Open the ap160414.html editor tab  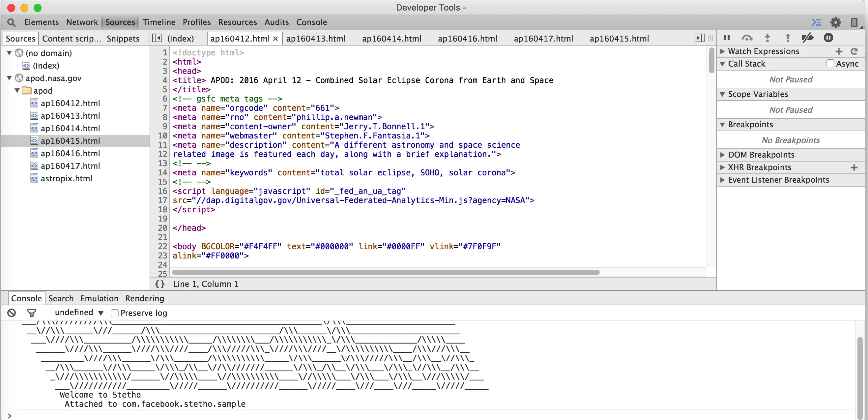(391, 39)
